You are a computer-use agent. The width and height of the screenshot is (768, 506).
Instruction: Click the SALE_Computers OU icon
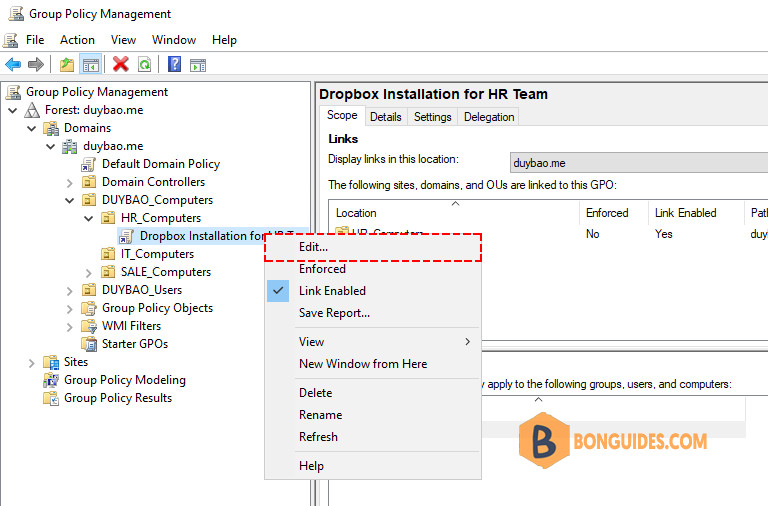click(108, 272)
